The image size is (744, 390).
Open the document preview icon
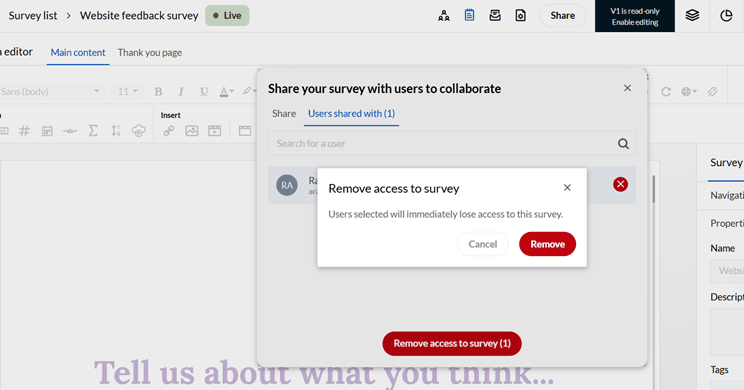pyautogui.click(x=521, y=16)
